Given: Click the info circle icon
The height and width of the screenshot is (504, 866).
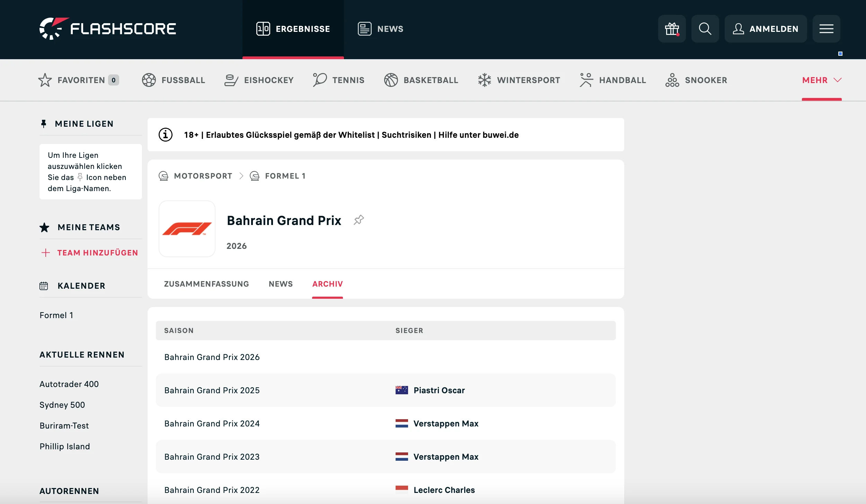Looking at the screenshot, I should coord(166,135).
